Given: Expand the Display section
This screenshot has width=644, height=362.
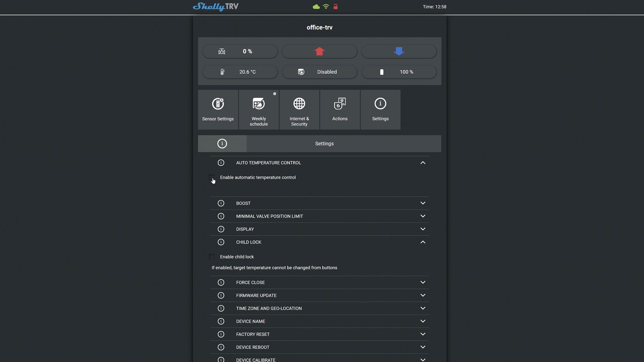Looking at the screenshot, I should [423, 229].
